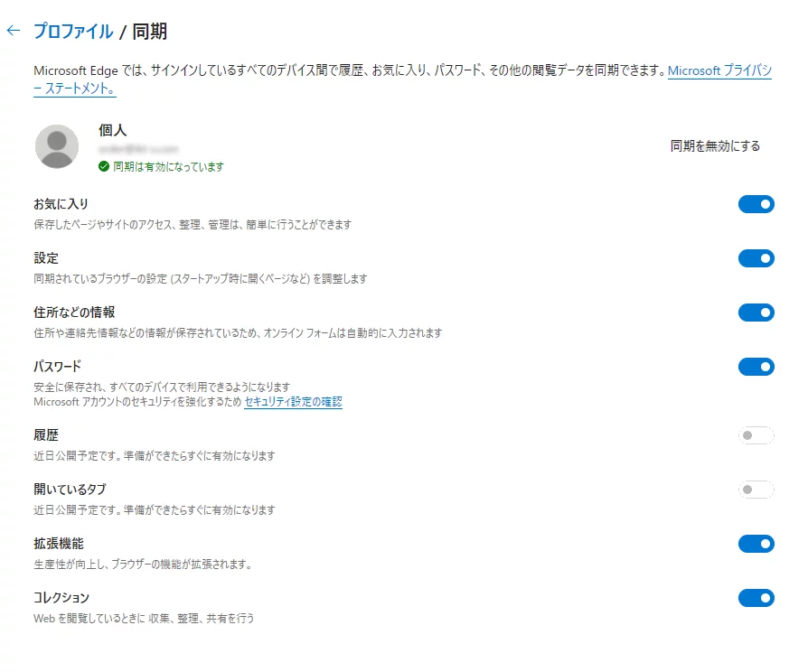Viewport: 808px width, 672px height.
Task: Disable コレクション sync
Action: point(756,598)
